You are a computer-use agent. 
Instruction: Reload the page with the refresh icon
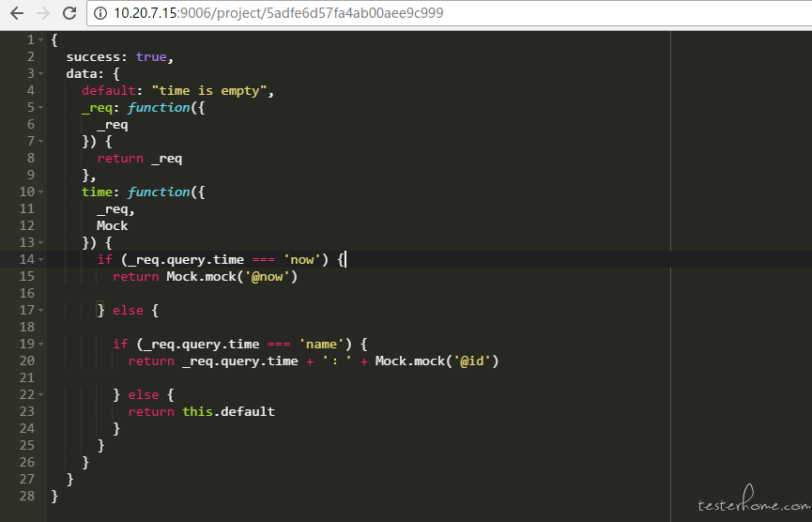click(69, 13)
